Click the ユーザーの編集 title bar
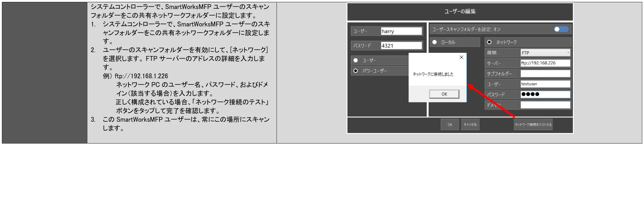644x218 pixels. click(x=460, y=12)
